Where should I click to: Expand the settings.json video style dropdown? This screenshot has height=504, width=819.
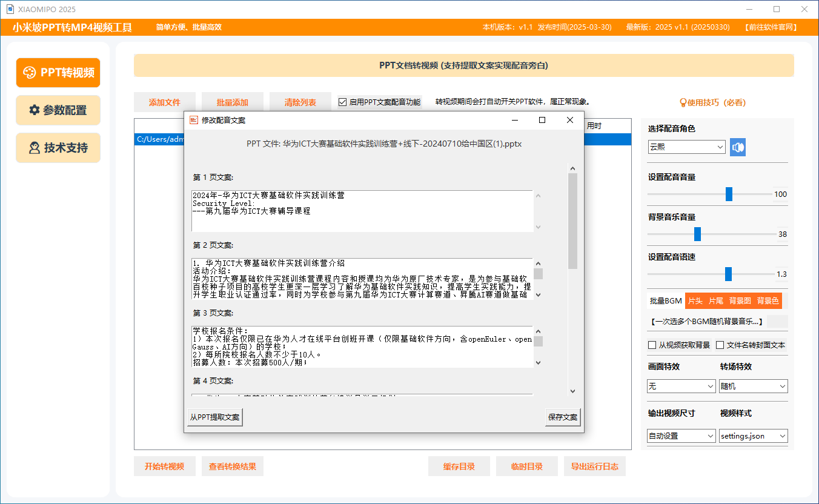tap(753, 436)
